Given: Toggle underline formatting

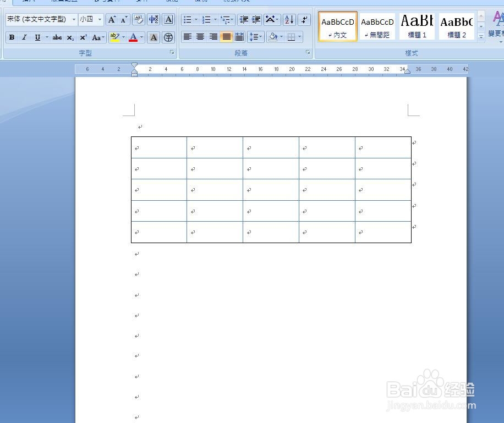Looking at the screenshot, I should pyautogui.click(x=37, y=37).
